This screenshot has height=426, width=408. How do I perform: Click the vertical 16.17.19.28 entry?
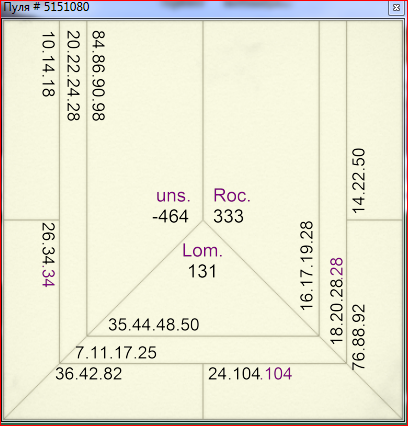pos(307,266)
